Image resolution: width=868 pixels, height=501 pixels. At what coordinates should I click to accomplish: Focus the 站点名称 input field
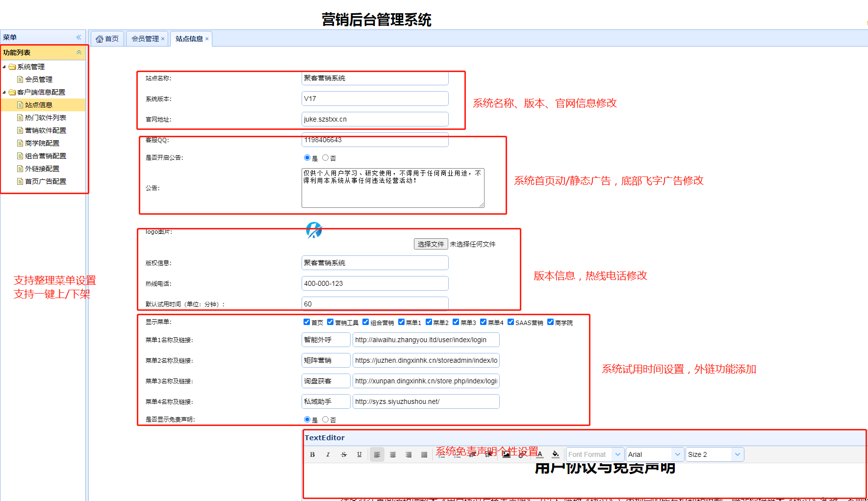tap(375, 78)
